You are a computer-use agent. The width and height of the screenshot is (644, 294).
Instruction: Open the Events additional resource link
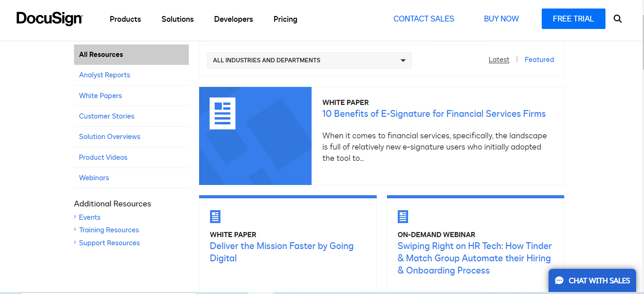[90, 217]
